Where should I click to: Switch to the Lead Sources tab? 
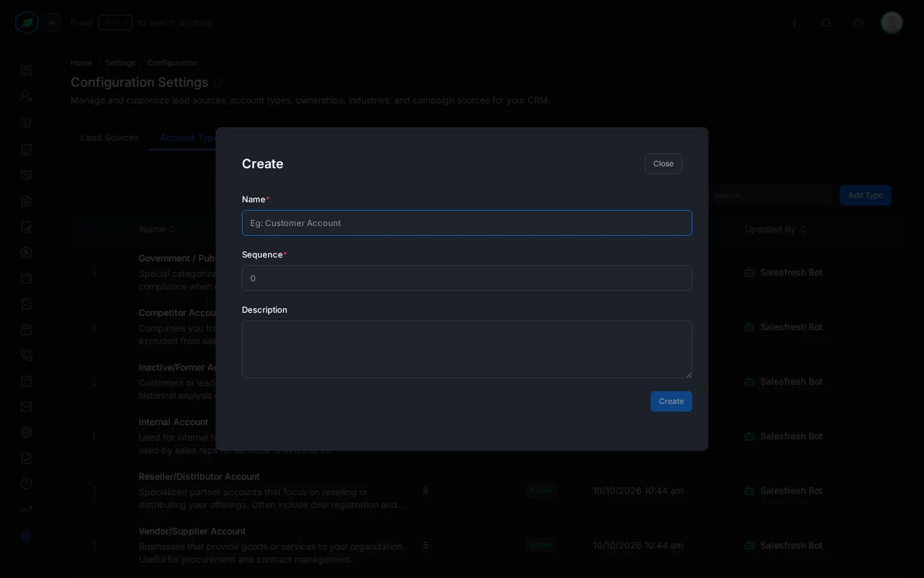click(110, 137)
